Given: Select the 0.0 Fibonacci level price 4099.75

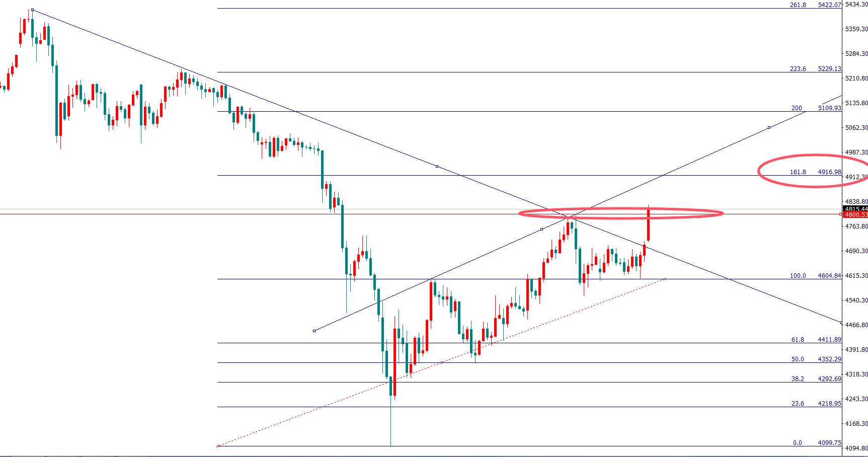Looking at the screenshot, I should [829, 443].
